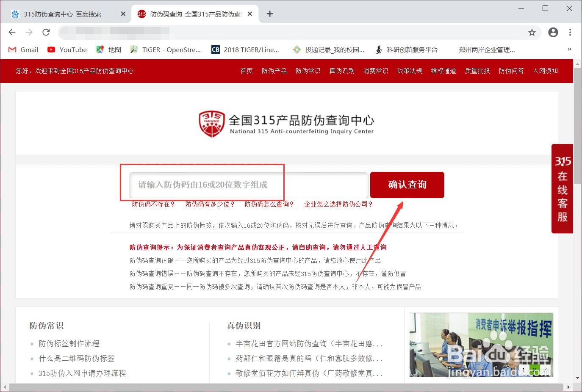Open the 315防伪入网申请办理流程 article
The image size is (582, 392).
point(82,373)
